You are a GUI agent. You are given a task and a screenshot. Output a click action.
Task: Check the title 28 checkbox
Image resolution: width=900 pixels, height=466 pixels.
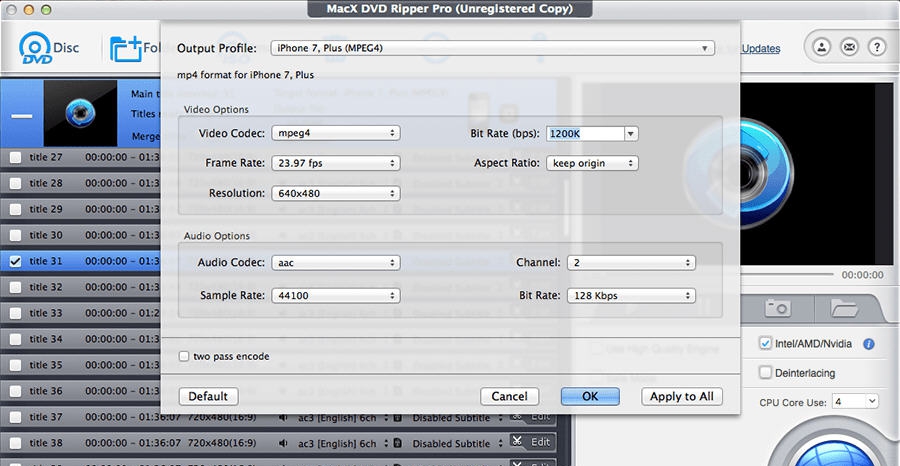click(x=15, y=183)
